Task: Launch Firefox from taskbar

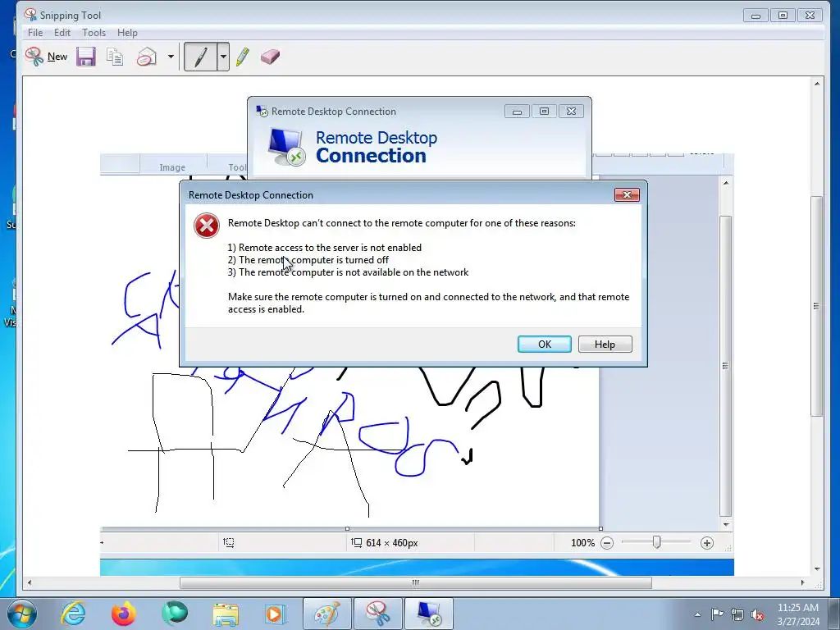Action: point(123,614)
